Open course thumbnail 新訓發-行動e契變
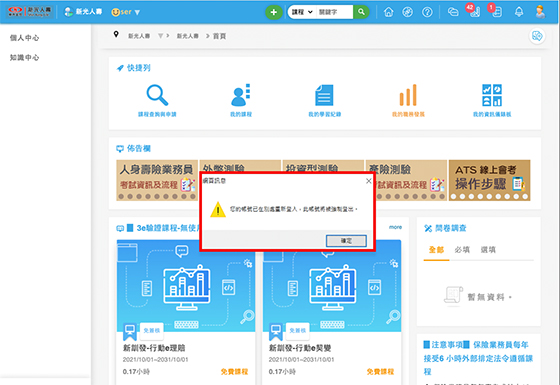 [x=332, y=286]
